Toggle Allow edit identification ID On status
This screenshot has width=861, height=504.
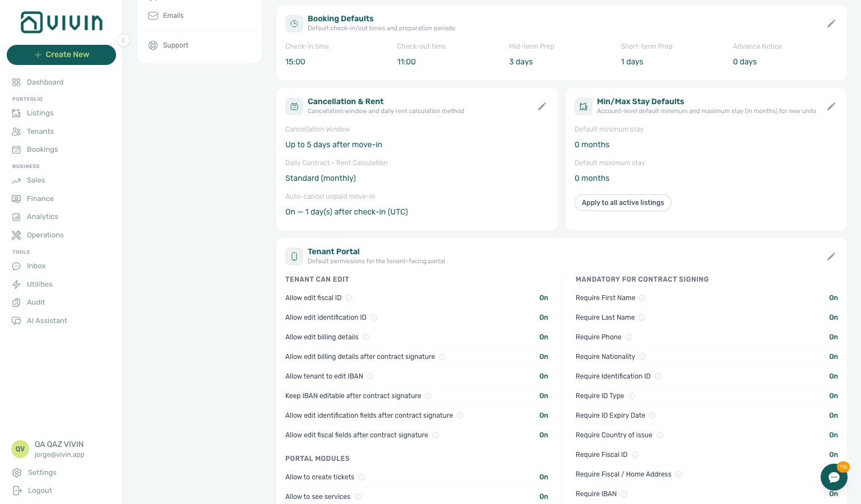pos(544,318)
